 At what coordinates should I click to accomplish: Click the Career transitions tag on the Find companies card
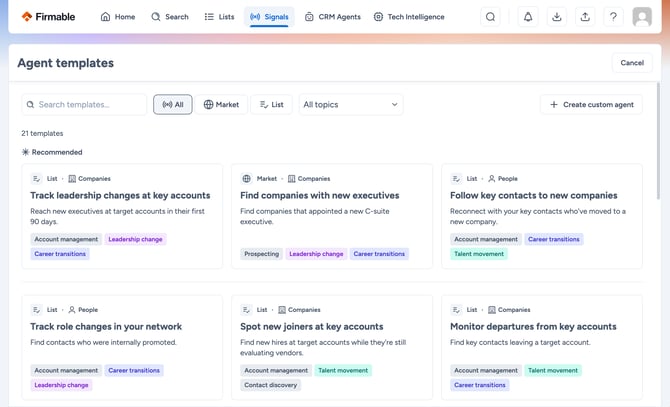click(379, 254)
